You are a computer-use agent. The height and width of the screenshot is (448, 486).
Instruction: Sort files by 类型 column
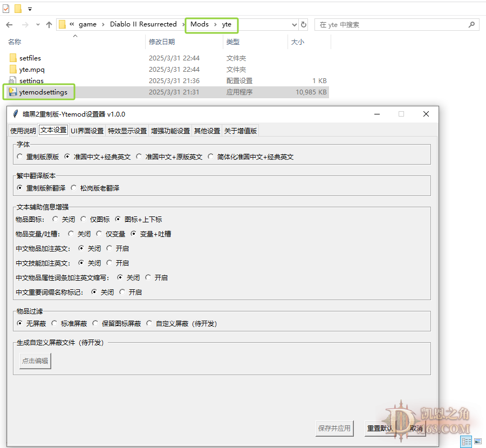(x=233, y=42)
